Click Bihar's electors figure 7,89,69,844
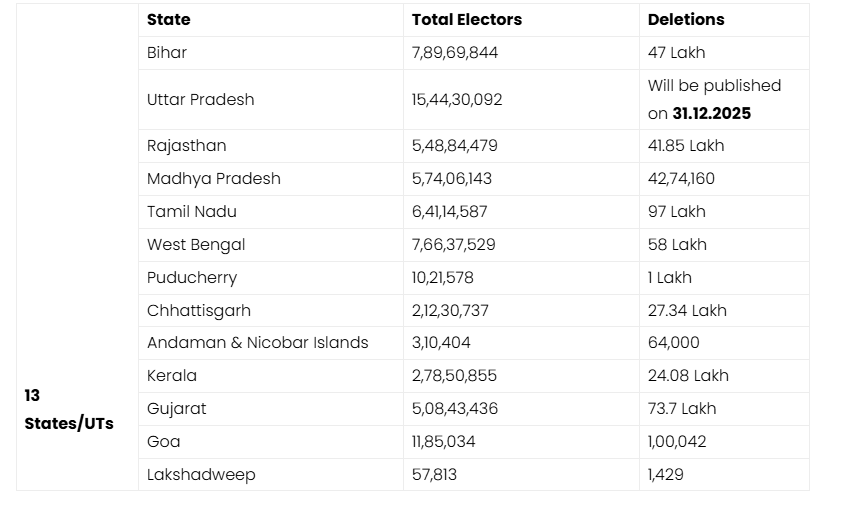Screen dimensions: 856x505 pos(455,52)
